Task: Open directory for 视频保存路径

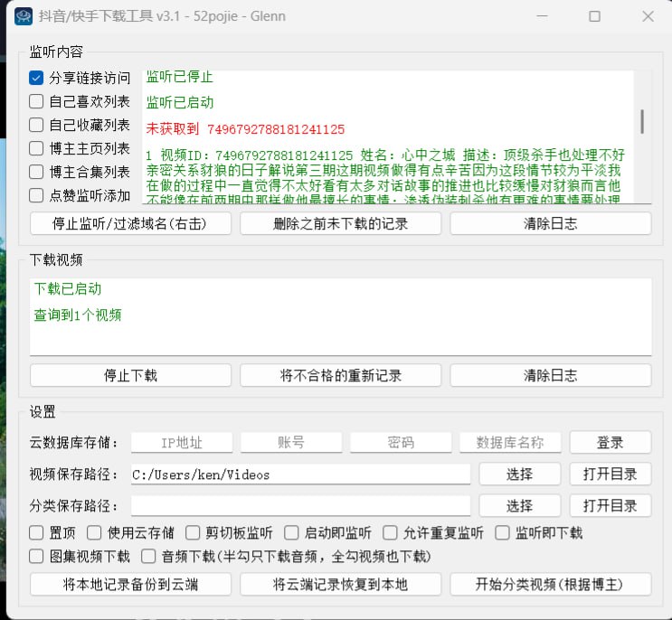Action: 610,474
